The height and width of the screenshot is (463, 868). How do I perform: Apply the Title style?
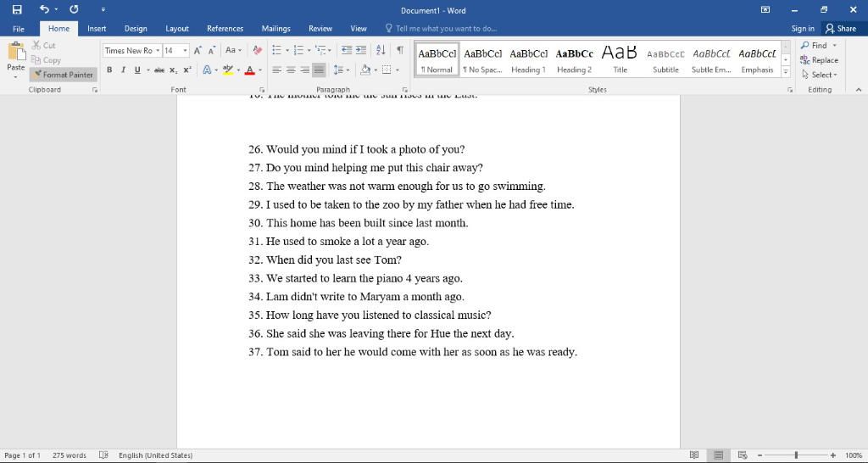(620, 59)
